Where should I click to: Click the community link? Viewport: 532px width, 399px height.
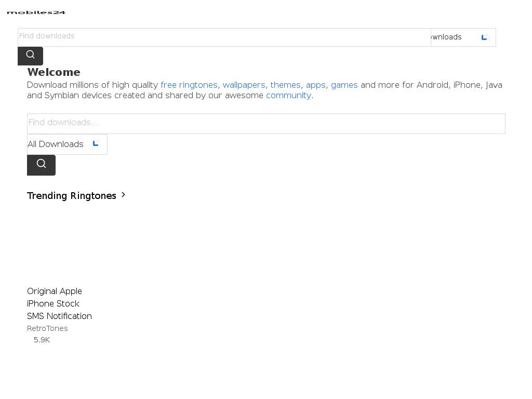(x=288, y=96)
